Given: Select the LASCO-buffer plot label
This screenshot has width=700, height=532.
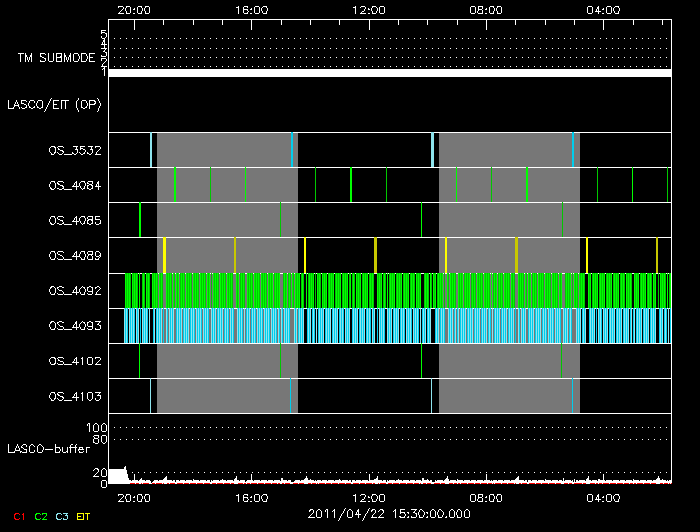Looking at the screenshot, I should pos(46,448).
